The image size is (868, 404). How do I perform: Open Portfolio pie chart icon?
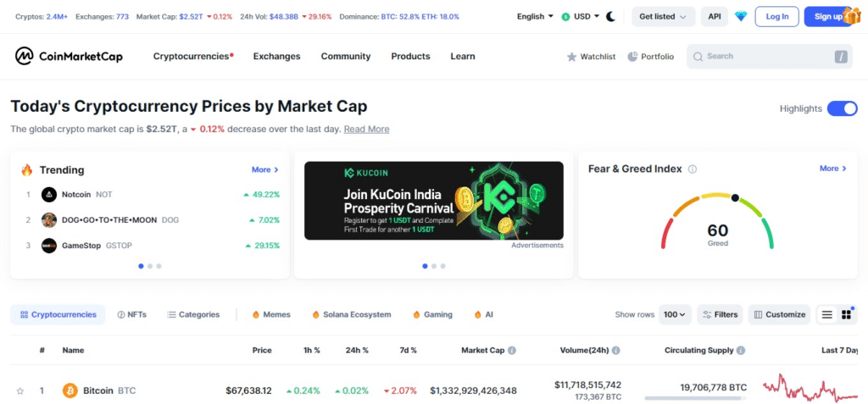coord(633,57)
